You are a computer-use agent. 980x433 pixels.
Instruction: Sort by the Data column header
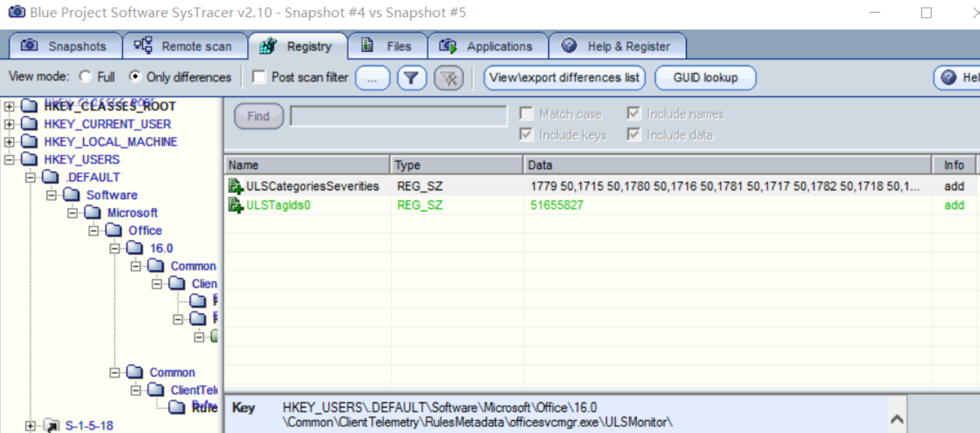click(728, 165)
